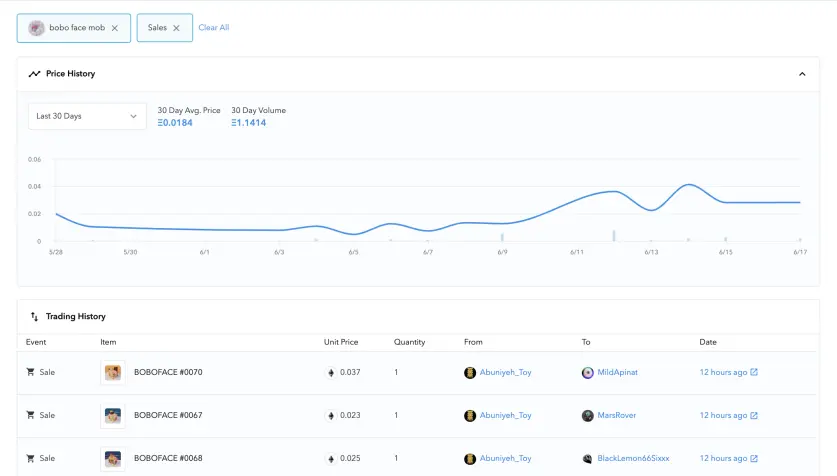Click the BOBOFACE #0070 item name

tap(168, 372)
